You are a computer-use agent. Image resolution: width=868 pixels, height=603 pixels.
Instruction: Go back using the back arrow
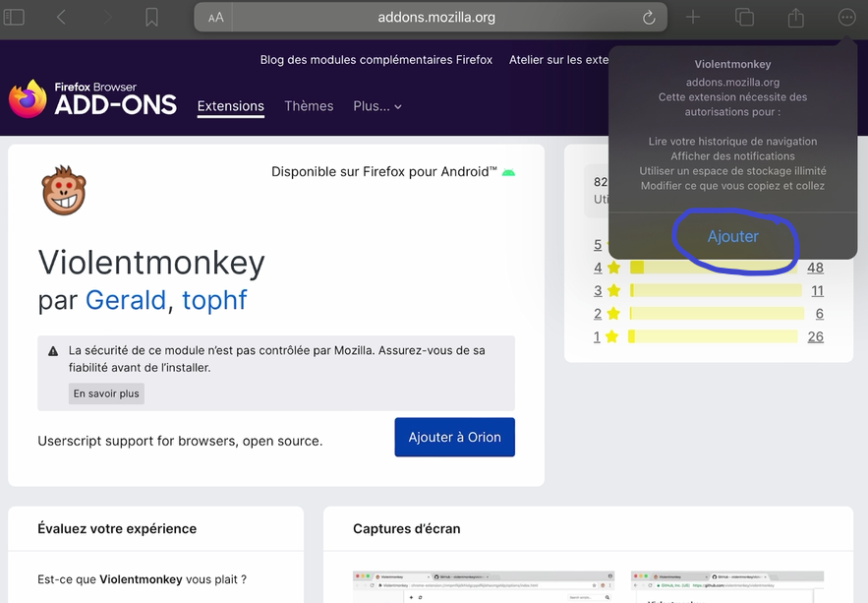[x=61, y=17]
